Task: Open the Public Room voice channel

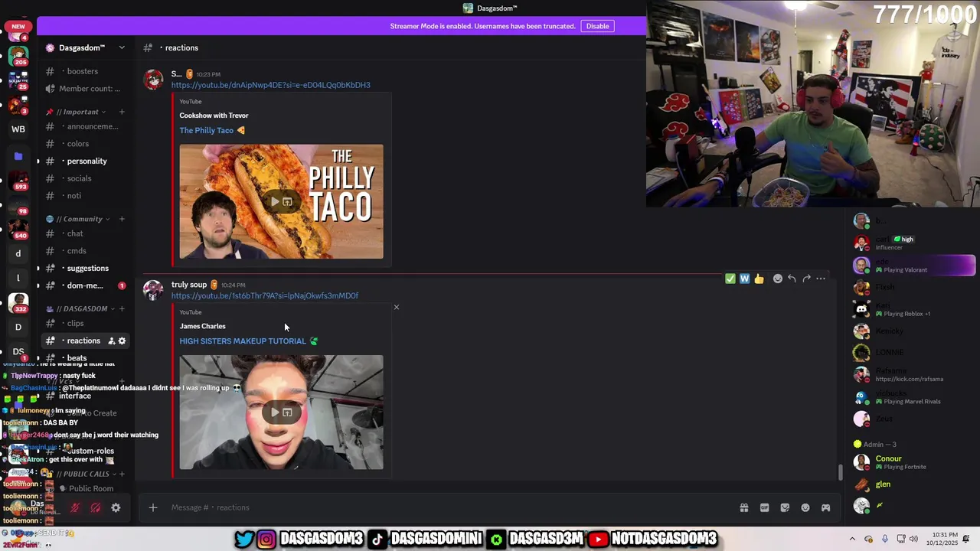Action: coord(85,488)
